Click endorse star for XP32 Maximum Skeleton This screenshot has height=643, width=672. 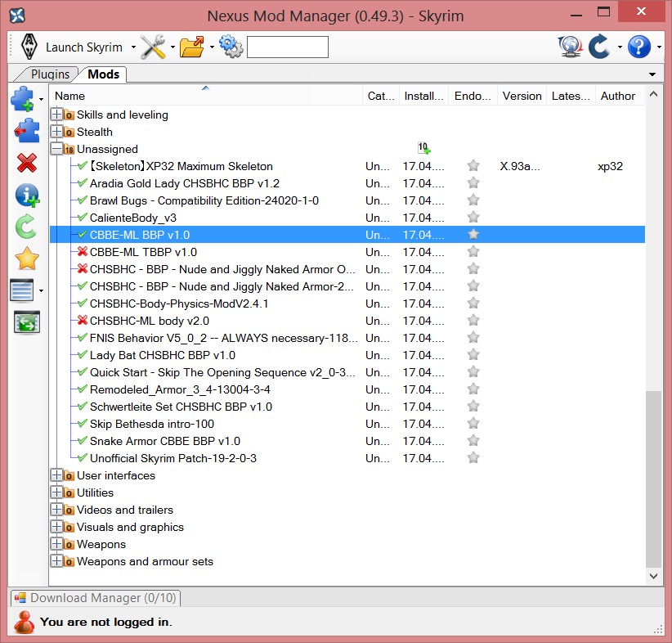[473, 166]
